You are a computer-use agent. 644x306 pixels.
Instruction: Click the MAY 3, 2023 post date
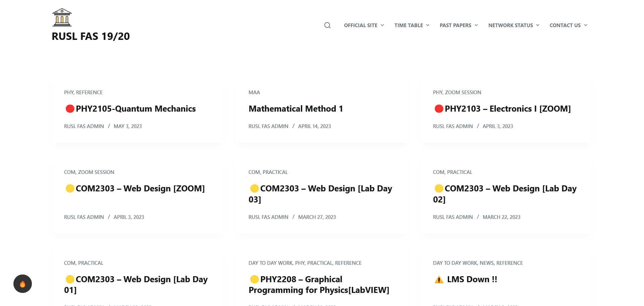[127, 126]
